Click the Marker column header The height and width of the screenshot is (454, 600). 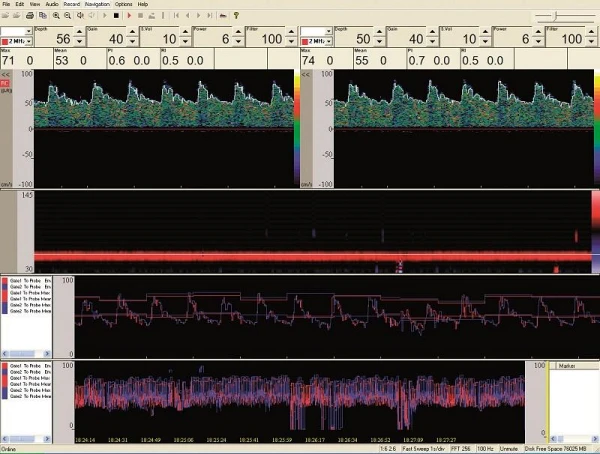pos(575,366)
